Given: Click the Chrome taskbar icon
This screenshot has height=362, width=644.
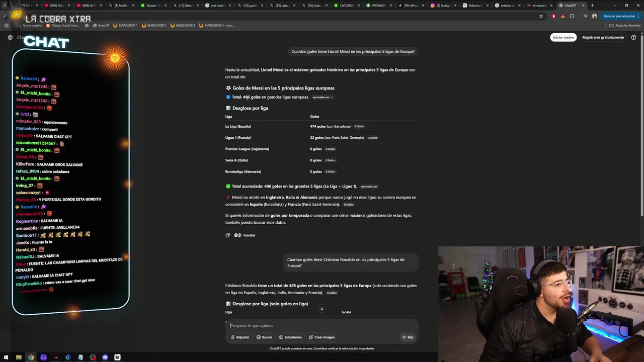Looking at the screenshot, I should (31, 357).
